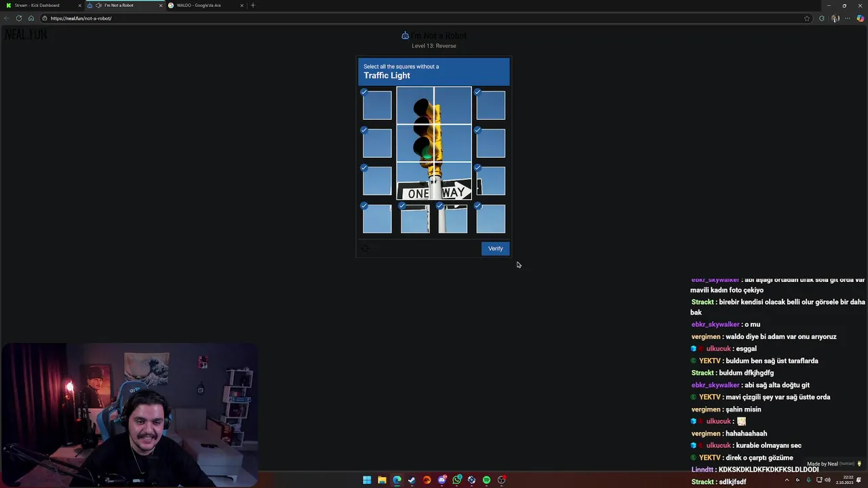Go to browser home page
The height and width of the screenshot is (488, 868).
pos(31,18)
